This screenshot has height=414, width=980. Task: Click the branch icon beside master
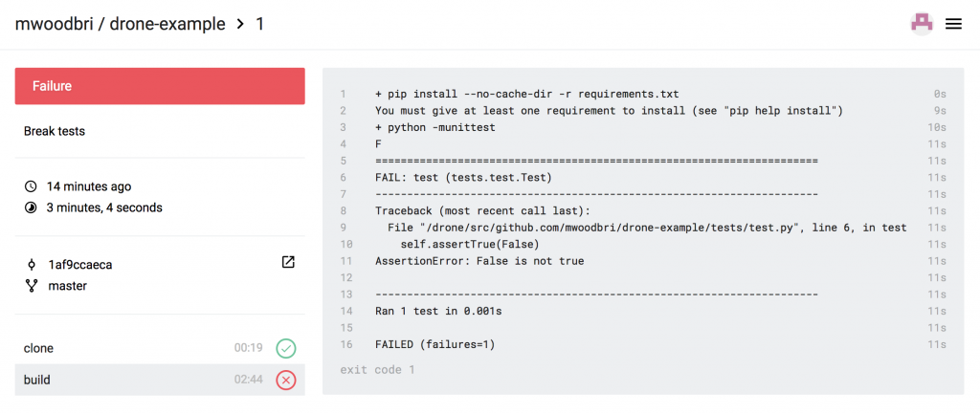point(31,286)
